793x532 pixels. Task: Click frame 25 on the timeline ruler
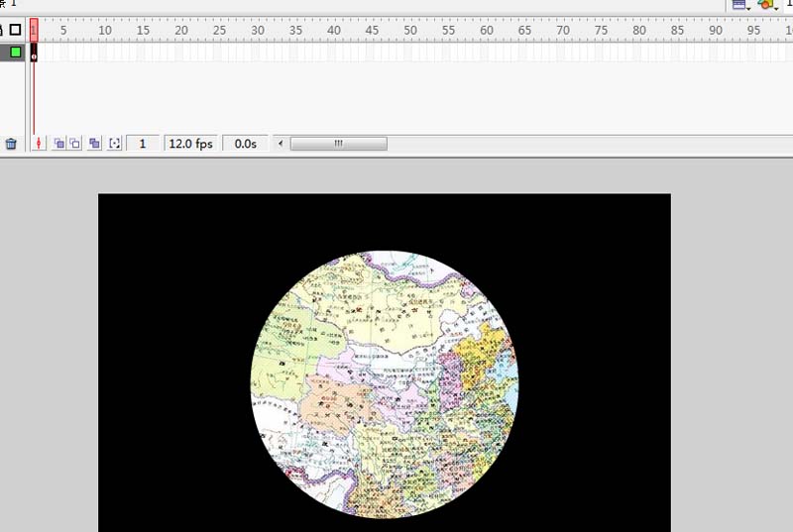coord(219,31)
